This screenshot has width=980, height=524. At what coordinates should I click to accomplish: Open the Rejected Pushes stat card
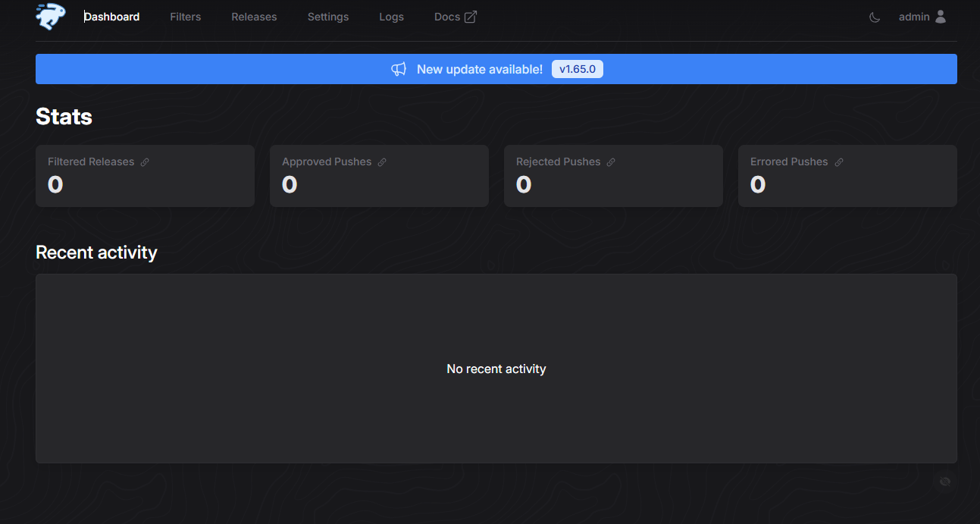coord(613,176)
